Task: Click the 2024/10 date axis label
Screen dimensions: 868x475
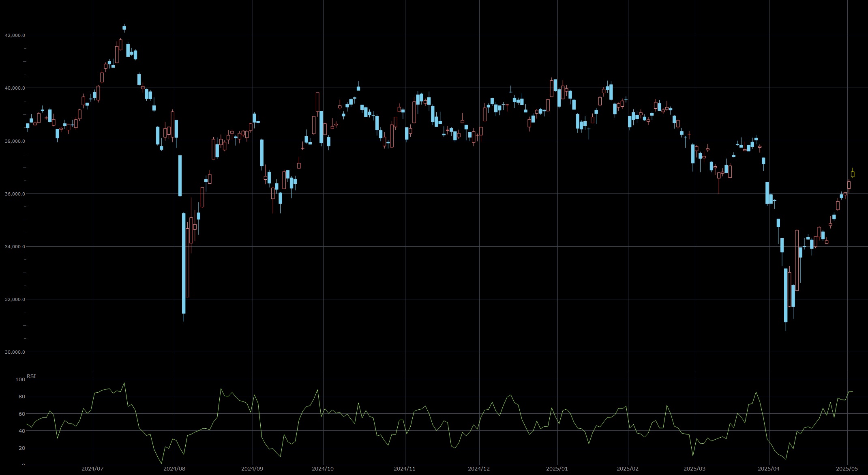Action: pyautogui.click(x=323, y=469)
